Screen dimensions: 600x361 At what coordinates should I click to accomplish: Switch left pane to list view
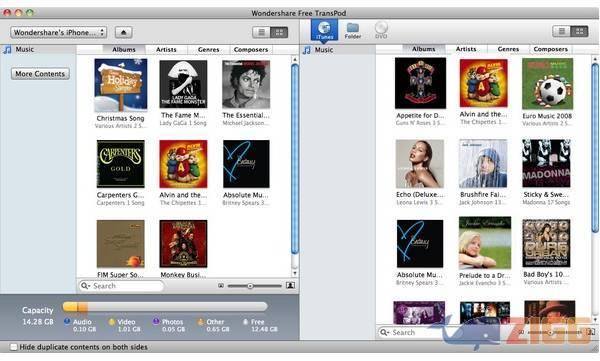[x=261, y=33]
